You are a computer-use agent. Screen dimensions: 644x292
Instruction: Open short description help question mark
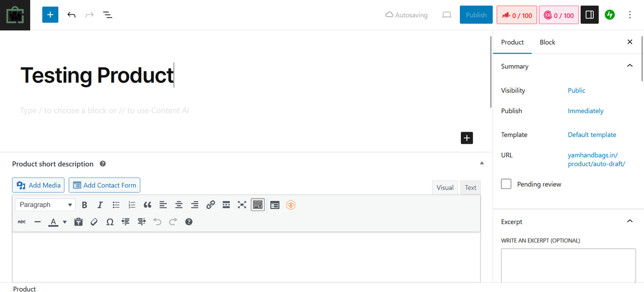point(103,164)
